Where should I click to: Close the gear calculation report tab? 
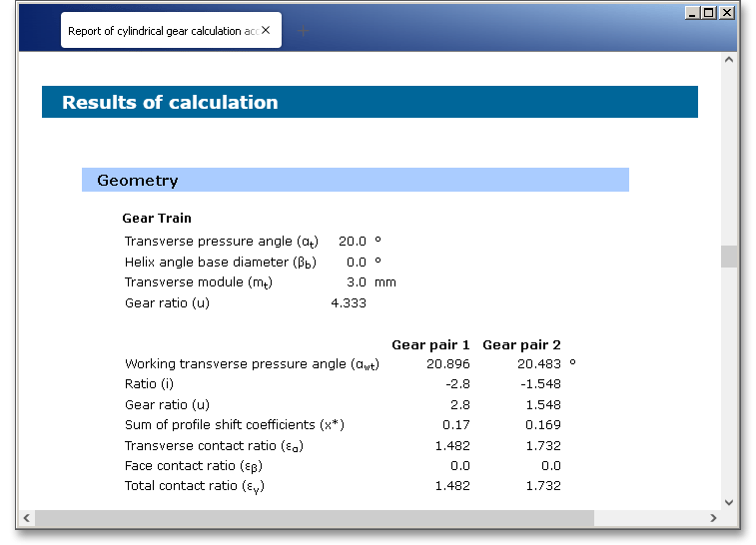click(x=266, y=31)
